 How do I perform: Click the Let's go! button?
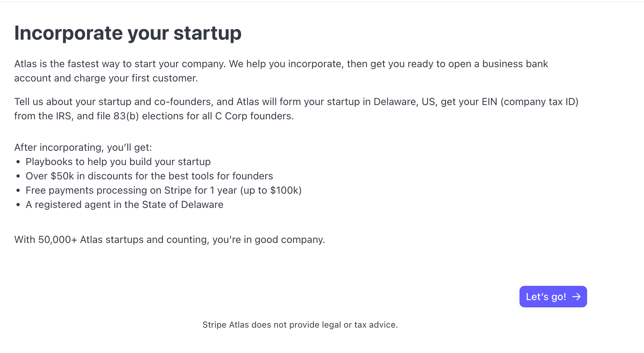tap(553, 297)
